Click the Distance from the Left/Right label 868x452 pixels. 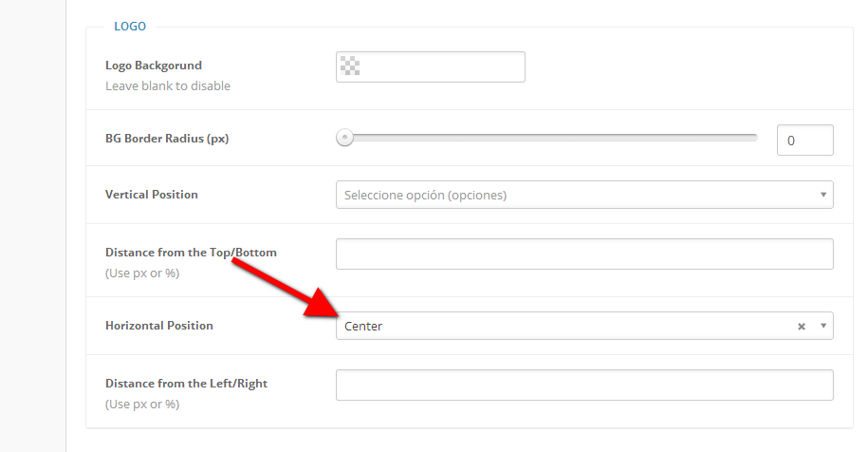(186, 384)
